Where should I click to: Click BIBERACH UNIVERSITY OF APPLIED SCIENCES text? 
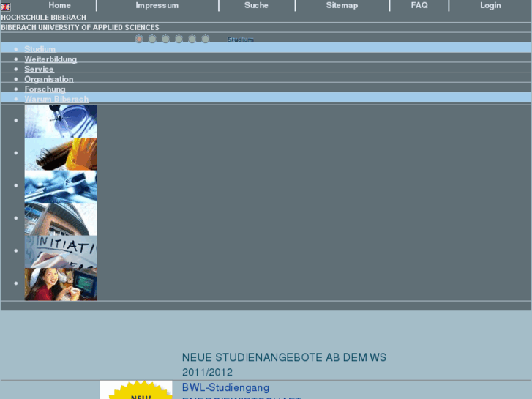(x=80, y=28)
